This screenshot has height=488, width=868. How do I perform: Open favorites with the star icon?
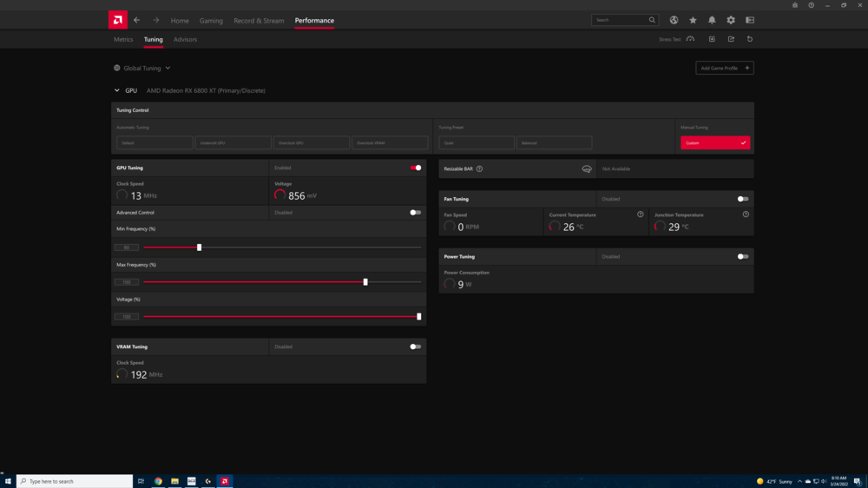tap(693, 20)
